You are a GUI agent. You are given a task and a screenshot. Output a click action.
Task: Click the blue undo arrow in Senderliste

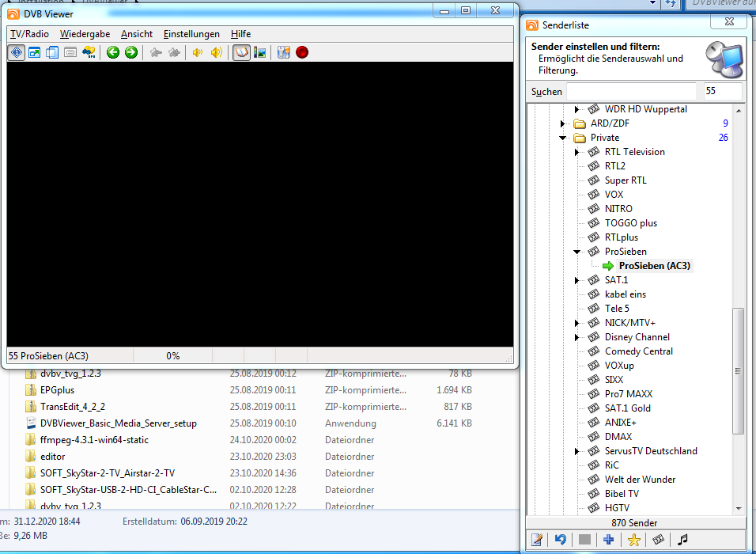tap(561, 540)
